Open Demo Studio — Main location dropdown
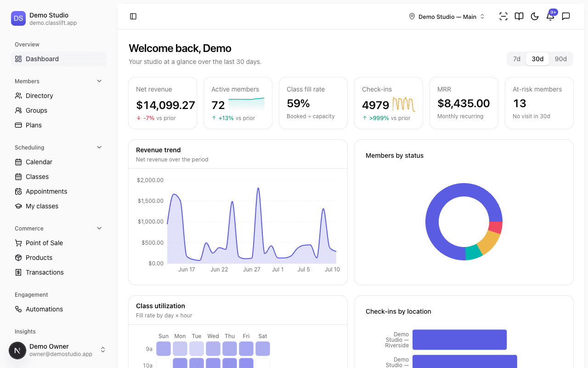 click(447, 17)
